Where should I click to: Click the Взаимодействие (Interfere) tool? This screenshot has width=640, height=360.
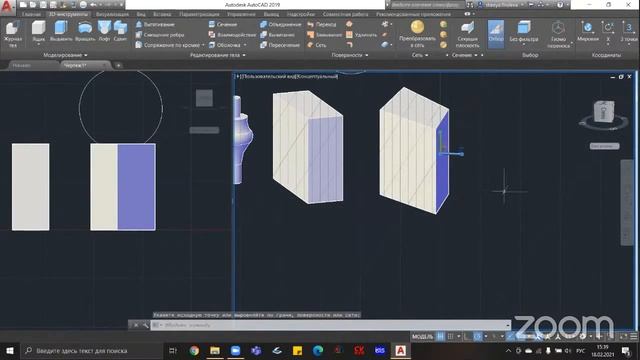pos(232,35)
